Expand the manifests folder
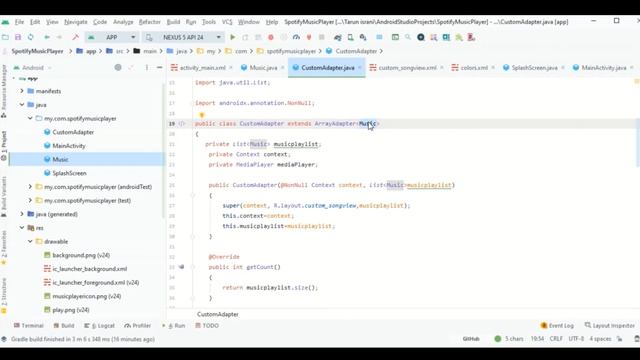 click(x=22, y=91)
